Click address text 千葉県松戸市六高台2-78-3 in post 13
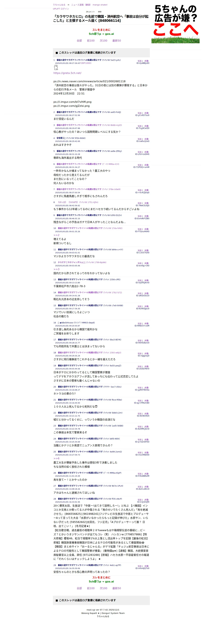Screen dimensions: 206x644 [x=69, y=286]
